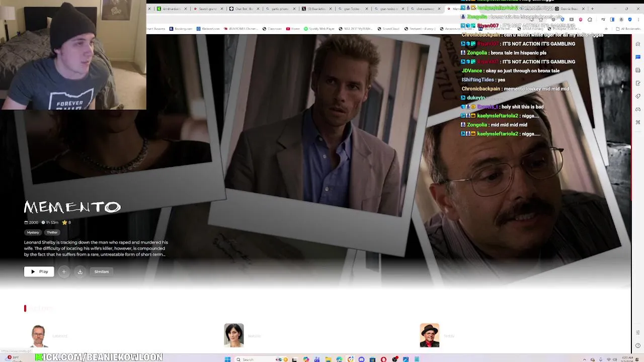Open the Windows Start menu

pyautogui.click(x=227, y=359)
